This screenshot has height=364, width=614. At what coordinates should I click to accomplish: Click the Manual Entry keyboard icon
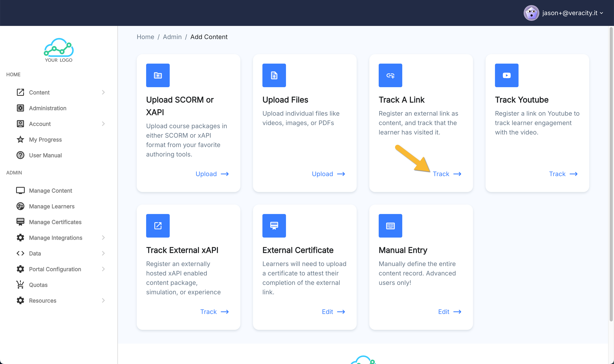tap(390, 226)
